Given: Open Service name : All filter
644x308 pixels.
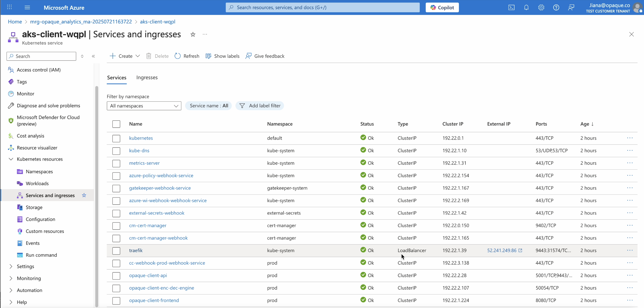Looking at the screenshot, I should (209, 106).
